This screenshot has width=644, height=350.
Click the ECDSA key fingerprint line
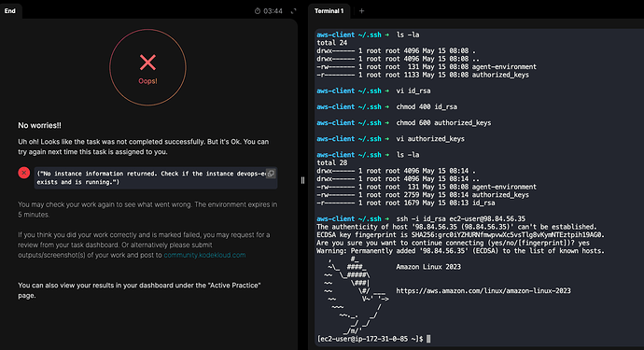tap(461, 235)
